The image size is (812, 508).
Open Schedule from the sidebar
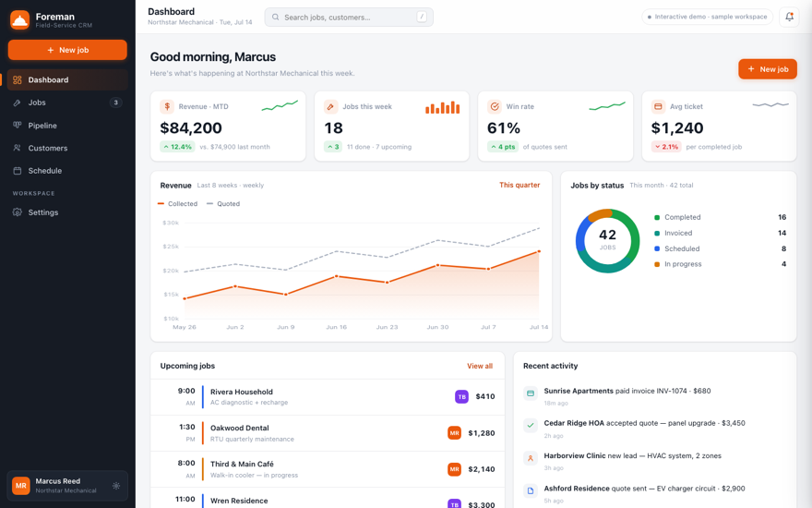67,171
